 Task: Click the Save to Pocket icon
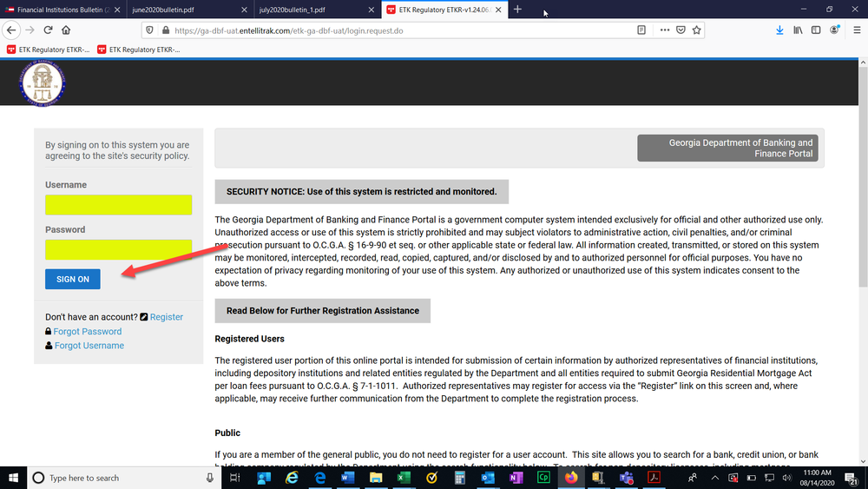coord(681,30)
